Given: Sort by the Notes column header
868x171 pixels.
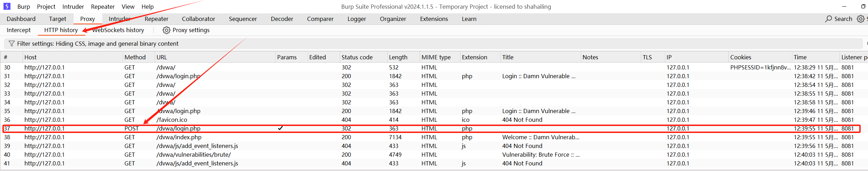Looking at the screenshot, I should click(x=610, y=57).
